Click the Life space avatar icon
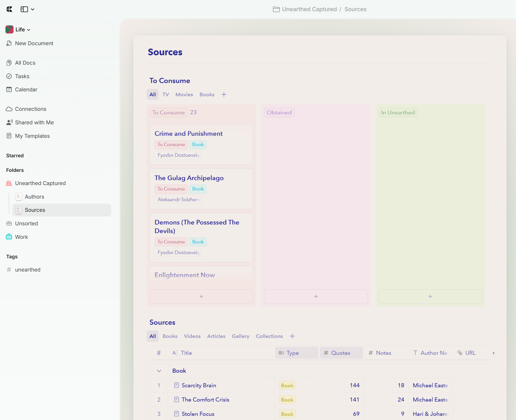Viewport: 516px width, 420px height. click(x=9, y=30)
